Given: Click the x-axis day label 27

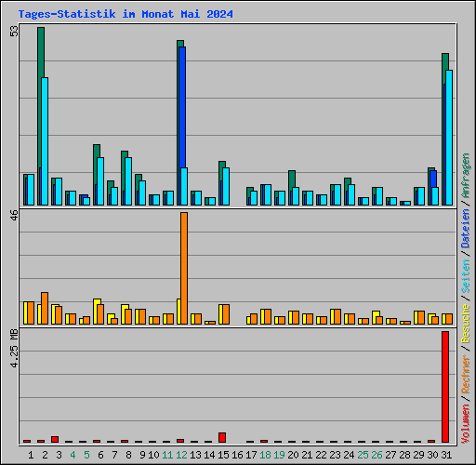Looking at the screenshot, I should (x=390, y=455).
